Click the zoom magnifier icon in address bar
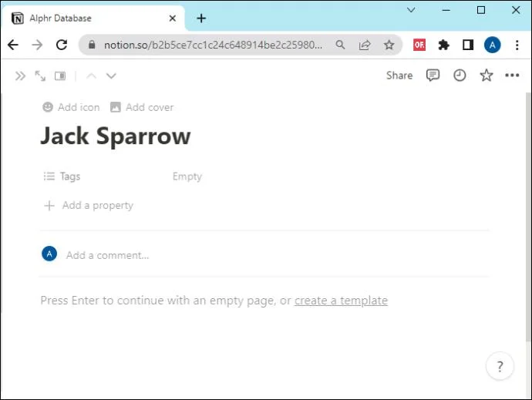Screen dimensions: 532x400 point(340,45)
